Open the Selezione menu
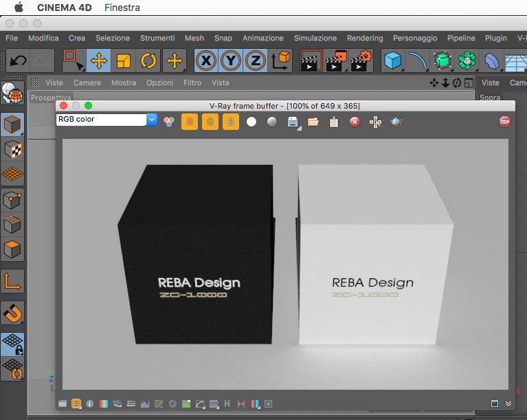Viewport: 527px width, 420px height. [x=113, y=38]
